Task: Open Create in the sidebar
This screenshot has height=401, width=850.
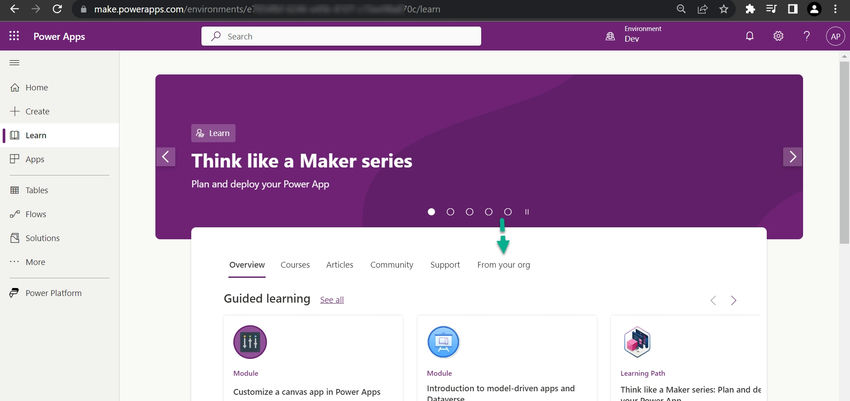Action: pyautogui.click(x=60, y=112)
